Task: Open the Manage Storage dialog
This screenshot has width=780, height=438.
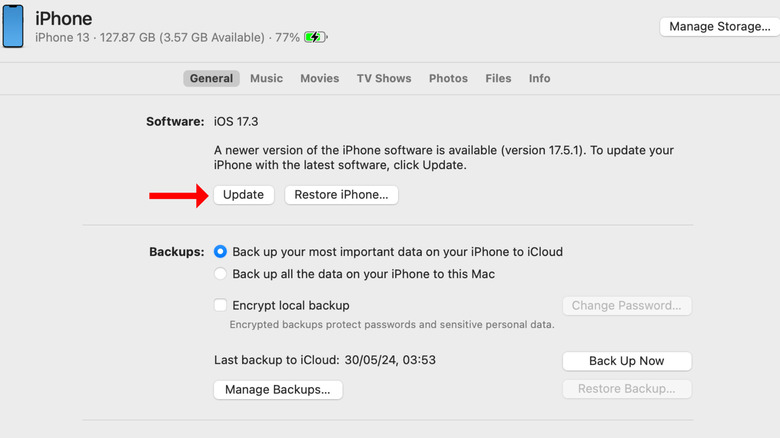Action: [x=719, y=27]
